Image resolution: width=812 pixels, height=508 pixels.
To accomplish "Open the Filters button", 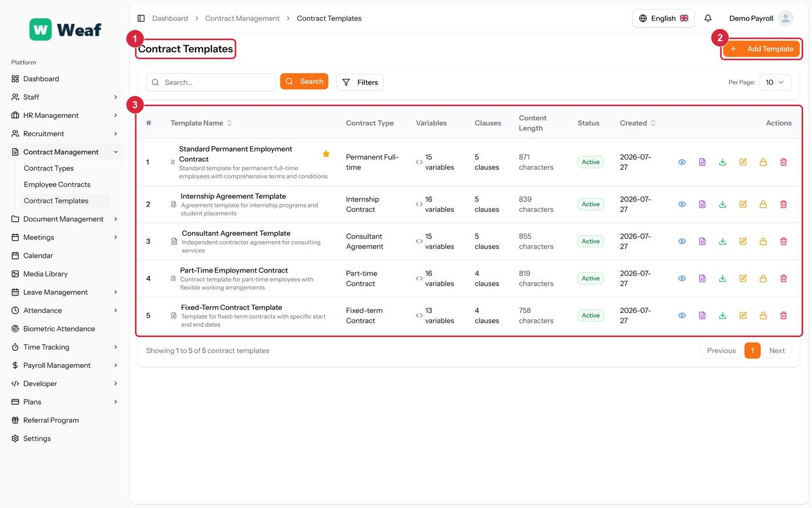I will point(360,82).
